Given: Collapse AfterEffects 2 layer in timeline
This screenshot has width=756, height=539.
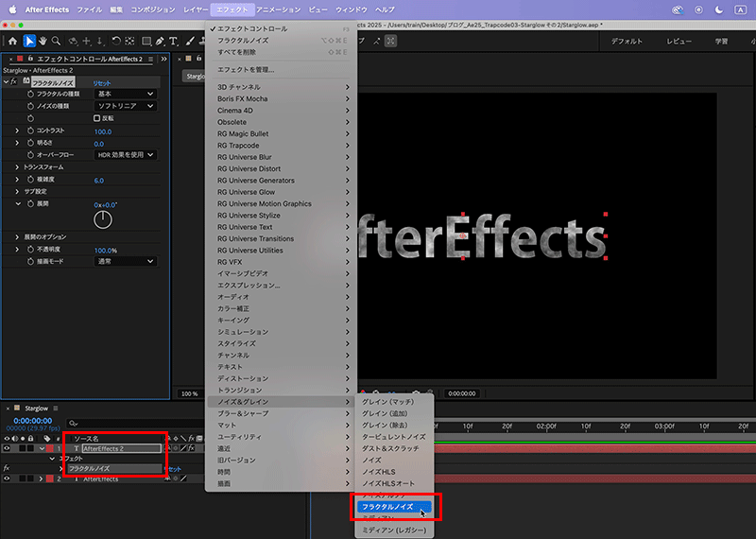Looking at the screenshot, I should 42,448.
